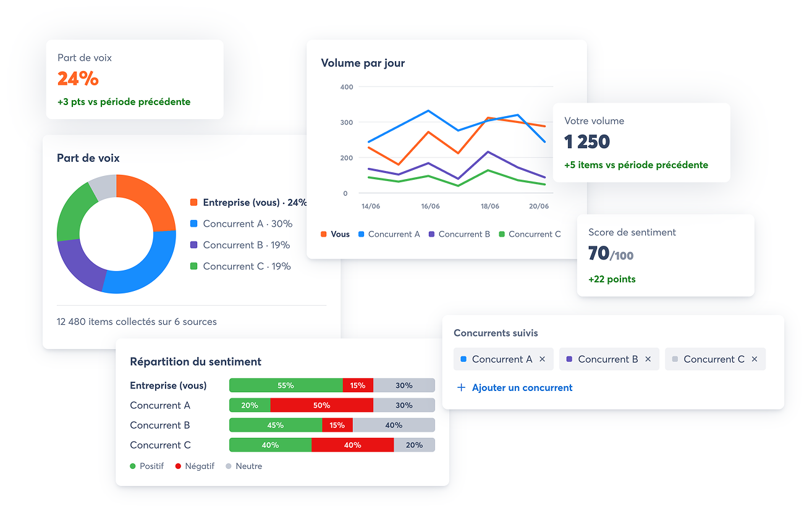The width and height of the screenshot is (812, 525).
Task: Click the Ajouter un concurrent link text
Action: click(x=522, y=387)
